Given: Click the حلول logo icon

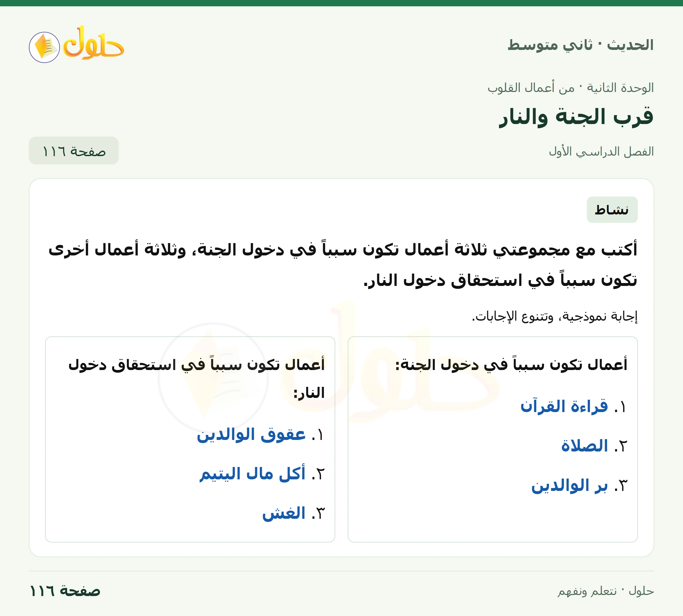Looking at the screenshot, I should pos(76,45).
